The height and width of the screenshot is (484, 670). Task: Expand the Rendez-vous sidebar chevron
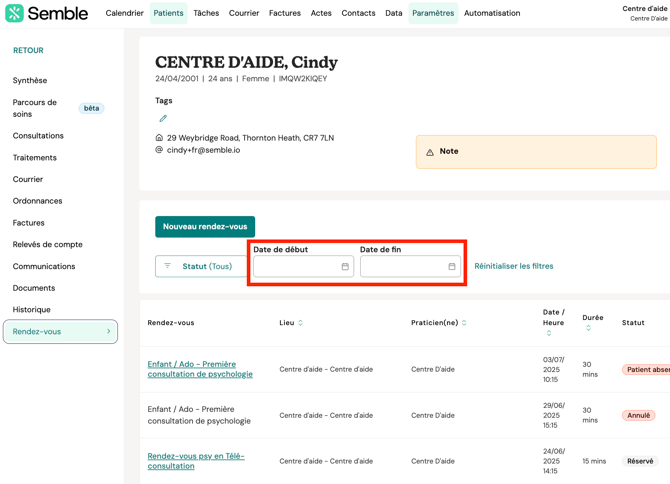click(109, 332)
